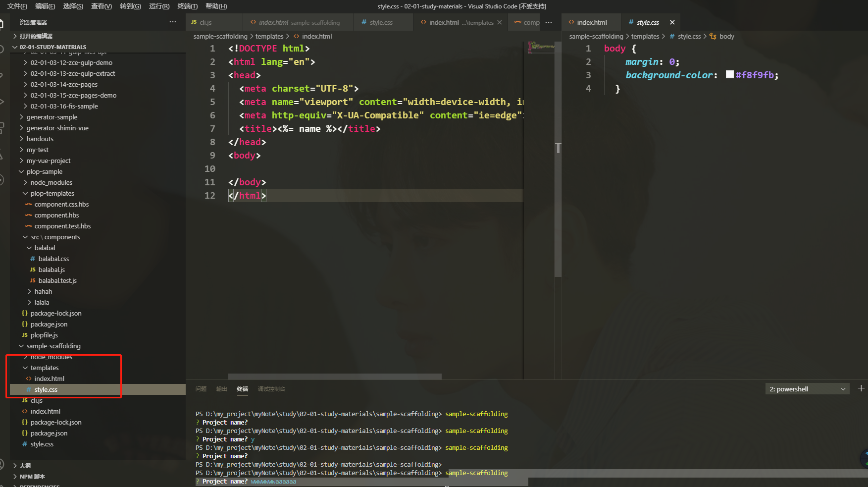
Task: Open the 文件(F) menu
Action: point(17,6)
